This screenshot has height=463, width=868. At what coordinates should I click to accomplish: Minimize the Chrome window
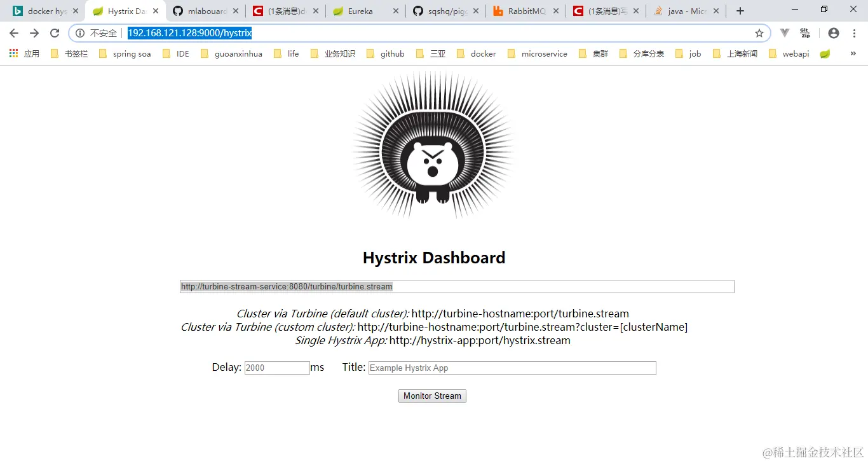(x=795, y=9)
